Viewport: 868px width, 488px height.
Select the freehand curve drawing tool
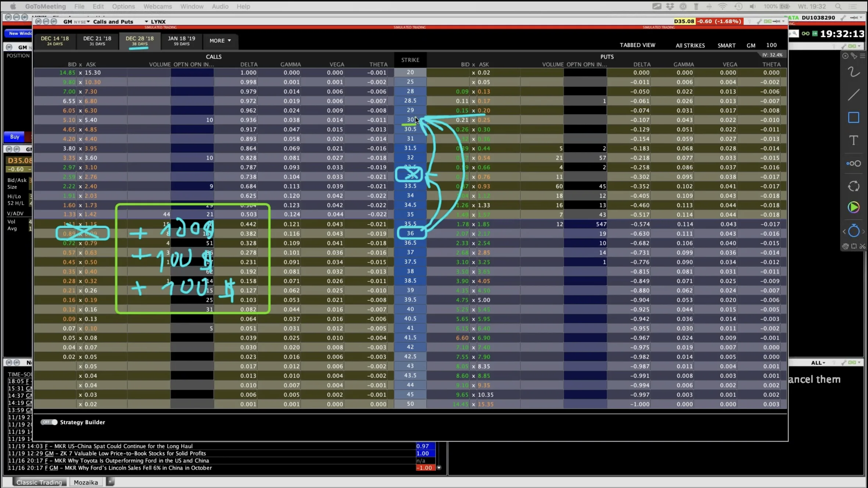pos(853,72)
